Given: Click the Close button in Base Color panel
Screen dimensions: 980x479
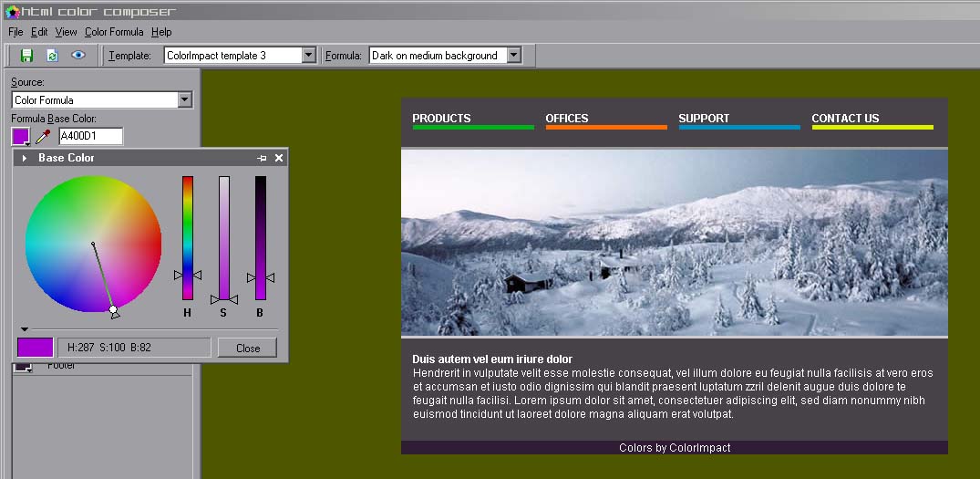Looking at the screenshot, I should (247, 349).
